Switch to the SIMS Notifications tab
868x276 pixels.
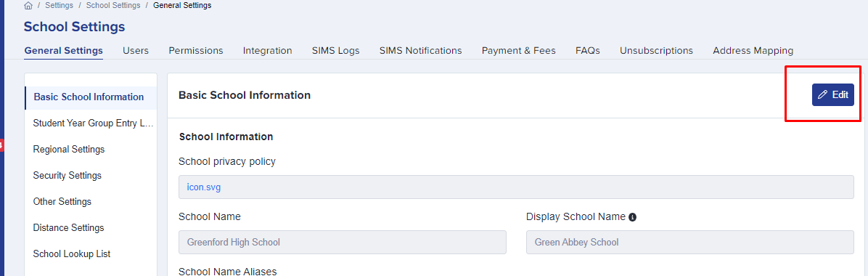[421, 50]
